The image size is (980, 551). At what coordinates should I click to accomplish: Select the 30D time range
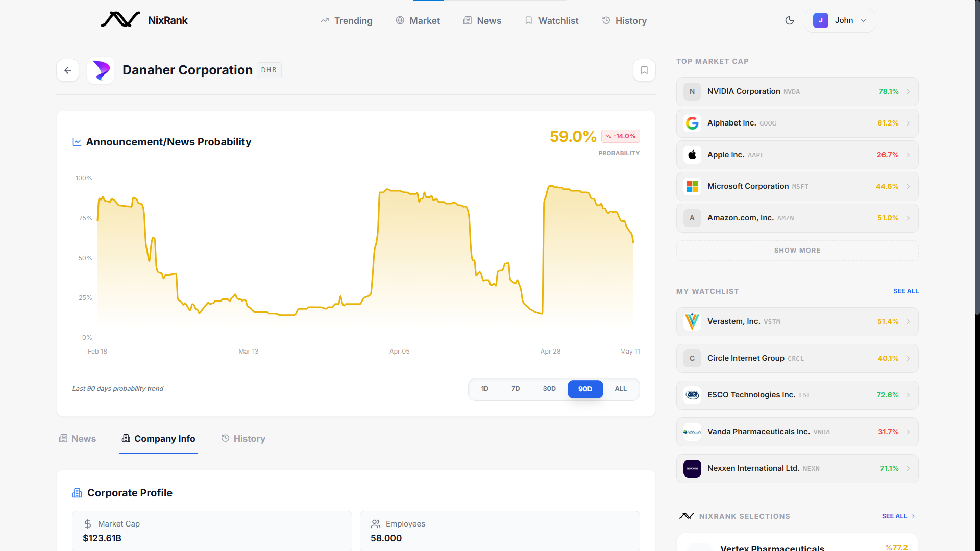[549, 389]
